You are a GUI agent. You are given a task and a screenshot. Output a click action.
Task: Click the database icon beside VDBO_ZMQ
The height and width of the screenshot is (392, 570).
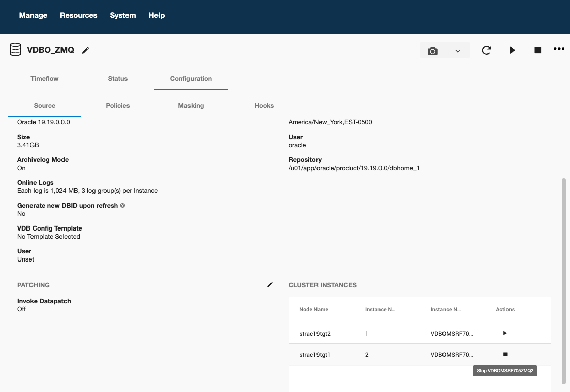[x=15, y=49]
